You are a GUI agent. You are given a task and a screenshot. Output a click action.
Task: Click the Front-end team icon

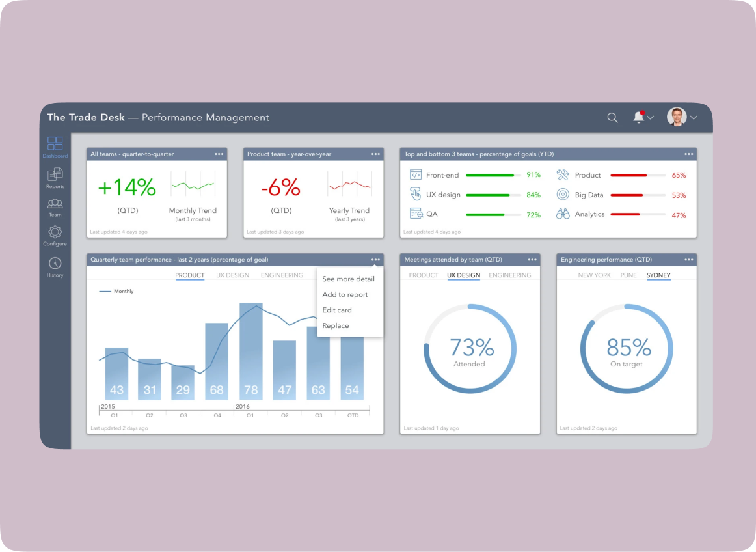click(416, 174)
